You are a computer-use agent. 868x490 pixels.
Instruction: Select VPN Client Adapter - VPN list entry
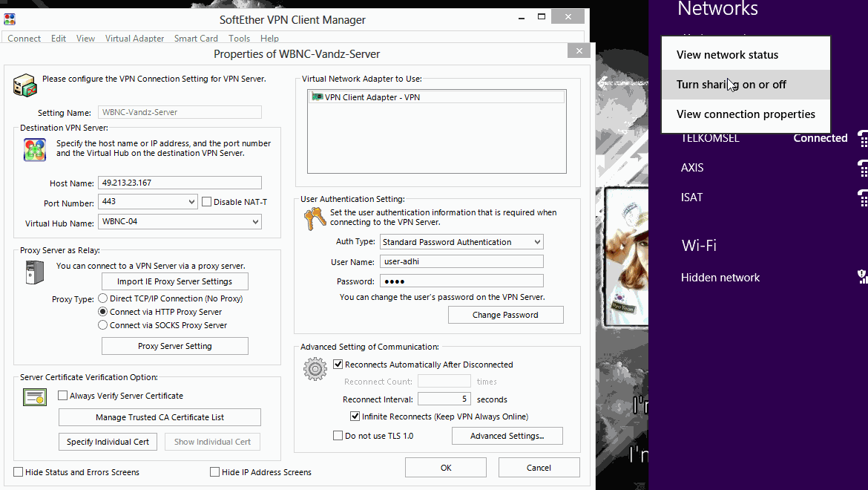point(437,97)
